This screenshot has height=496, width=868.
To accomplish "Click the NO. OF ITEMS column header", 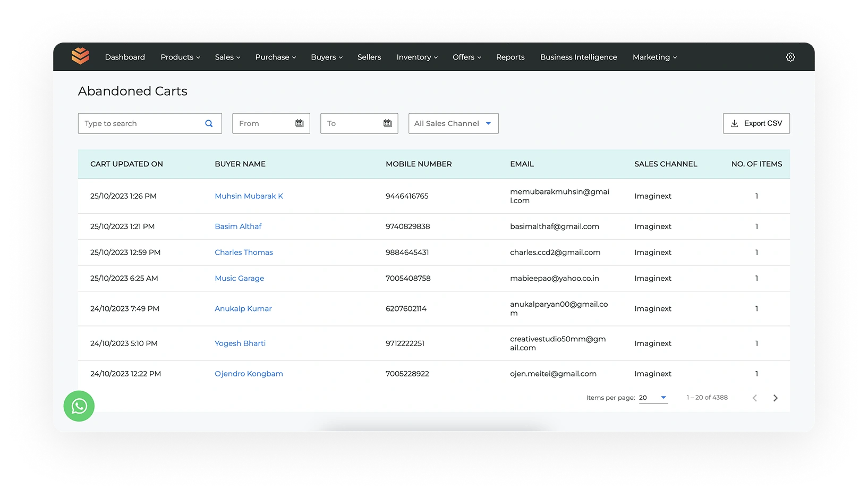I will tap(756, 164).
